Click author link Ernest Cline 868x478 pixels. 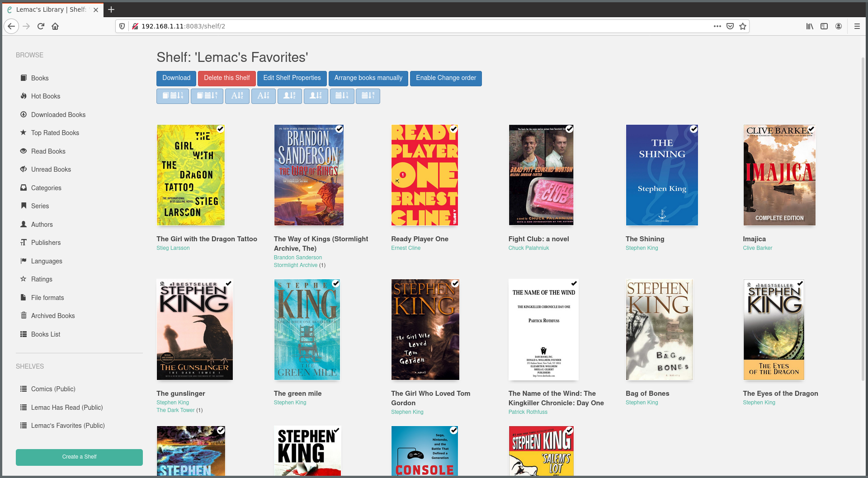tap(406, 248)
